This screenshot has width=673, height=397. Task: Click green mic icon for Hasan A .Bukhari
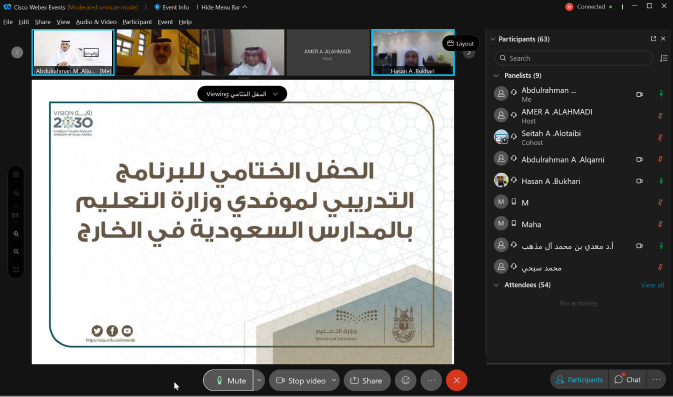(x=661, y=181)
